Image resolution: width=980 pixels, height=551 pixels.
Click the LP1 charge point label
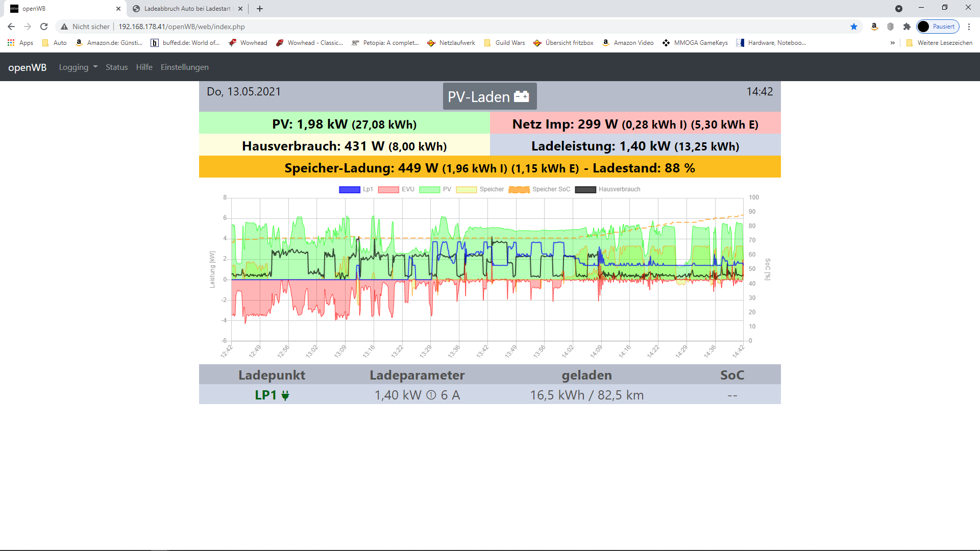(265, 395)
